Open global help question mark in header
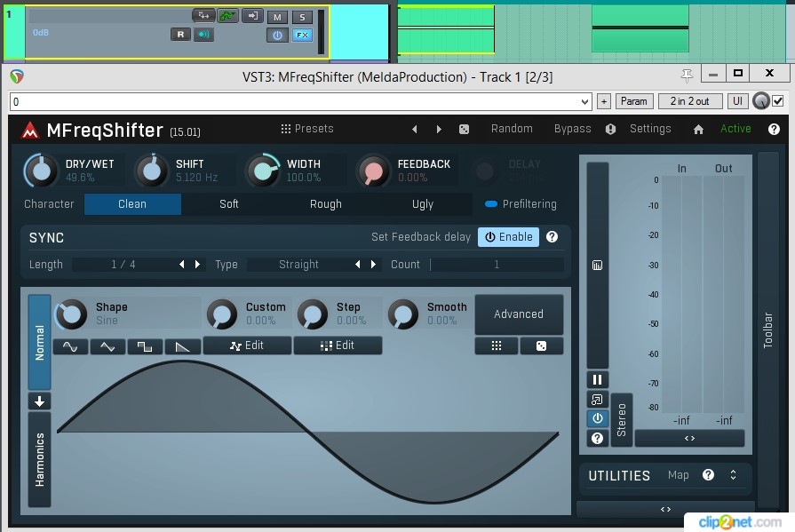The width and height of the screenshot is (795, 532). (x=774, y=130)
